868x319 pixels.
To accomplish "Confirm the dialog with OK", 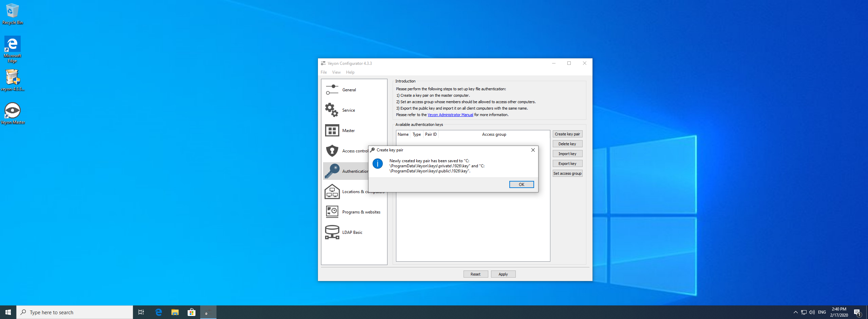I will [x=522, y=185].
